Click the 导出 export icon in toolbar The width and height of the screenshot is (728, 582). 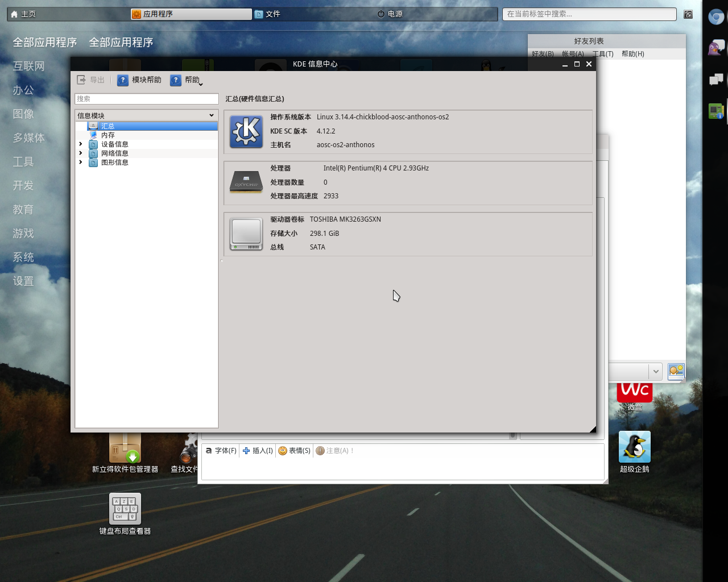81,80
